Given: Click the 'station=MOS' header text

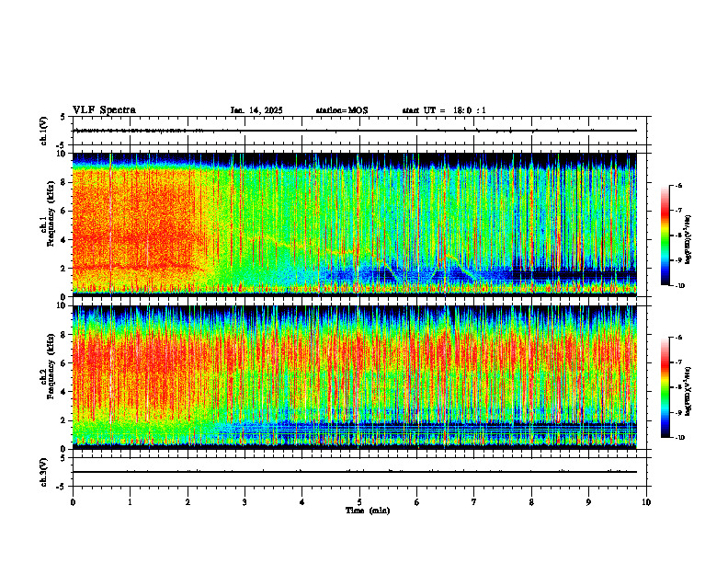Looking at the screenshot, I should 342,110.
